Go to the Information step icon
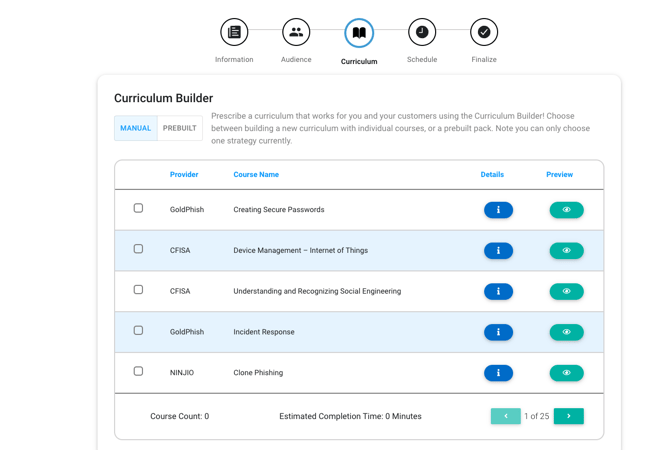 234,33
